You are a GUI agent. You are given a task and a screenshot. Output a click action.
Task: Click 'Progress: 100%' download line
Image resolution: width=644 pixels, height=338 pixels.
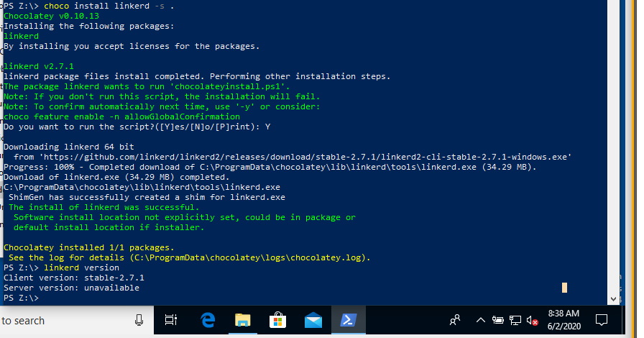click(270, 167)
